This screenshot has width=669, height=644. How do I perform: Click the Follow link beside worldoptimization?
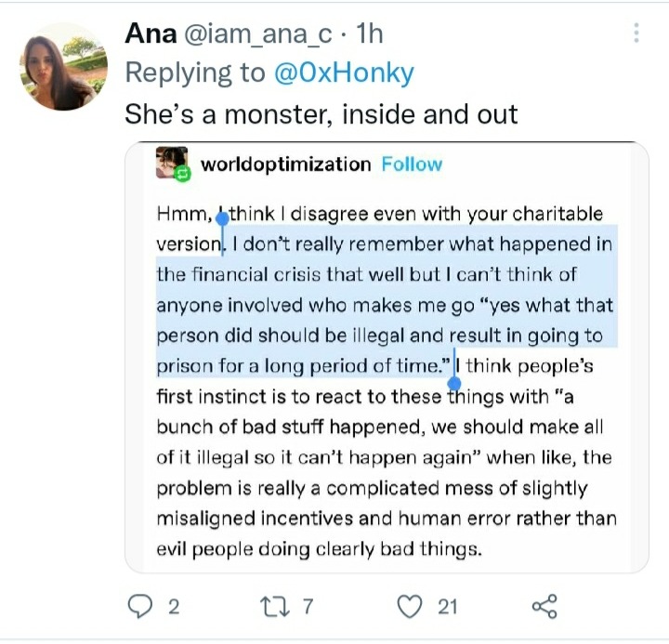412,164
